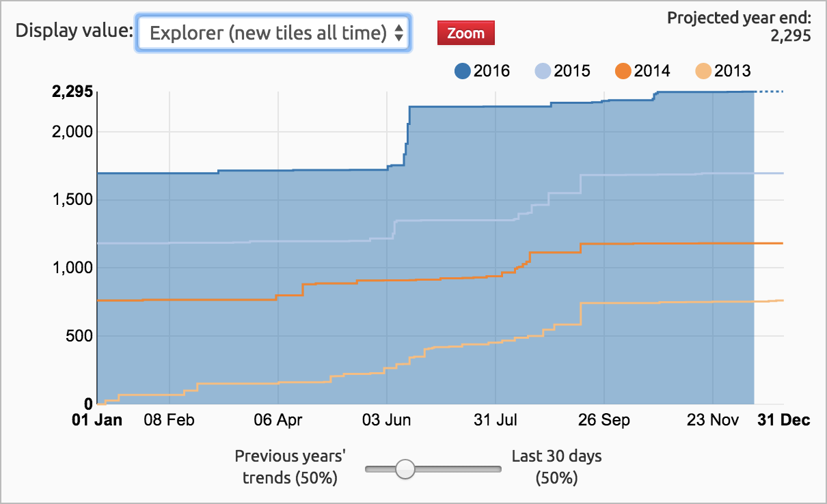The width and height of the screenshot is (827, 504).
Task: Toggle the 2013 series in legend
Action: tap(723, 70)
